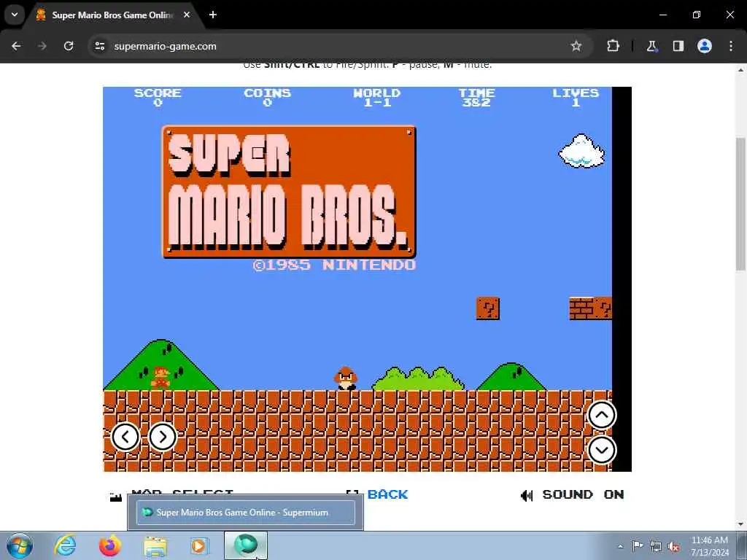Viewport: 747px width, 560px height.
Task: Click the WORLD 1-1 text
Action: tap(377, 97)
